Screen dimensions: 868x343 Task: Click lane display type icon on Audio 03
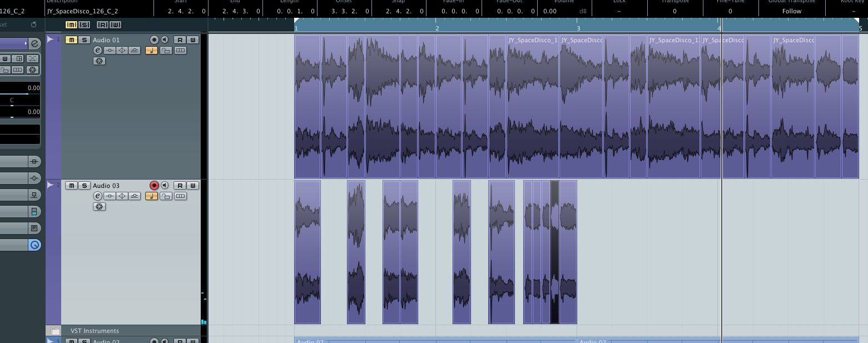point(180,196)
